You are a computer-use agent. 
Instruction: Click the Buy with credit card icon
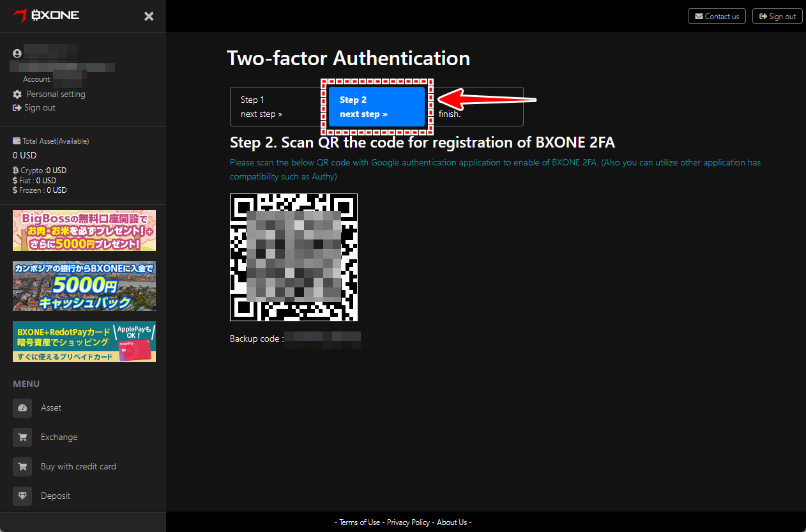point(22,467)
